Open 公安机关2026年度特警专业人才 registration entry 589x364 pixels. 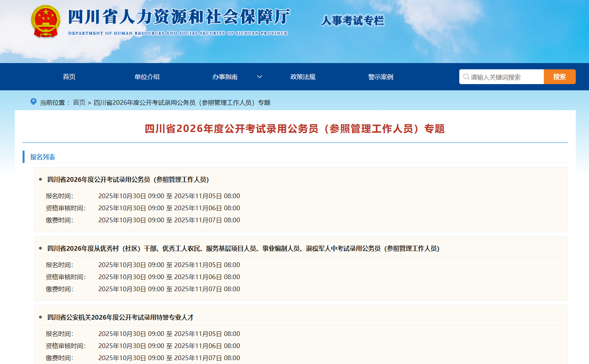(x=120, y=317)
